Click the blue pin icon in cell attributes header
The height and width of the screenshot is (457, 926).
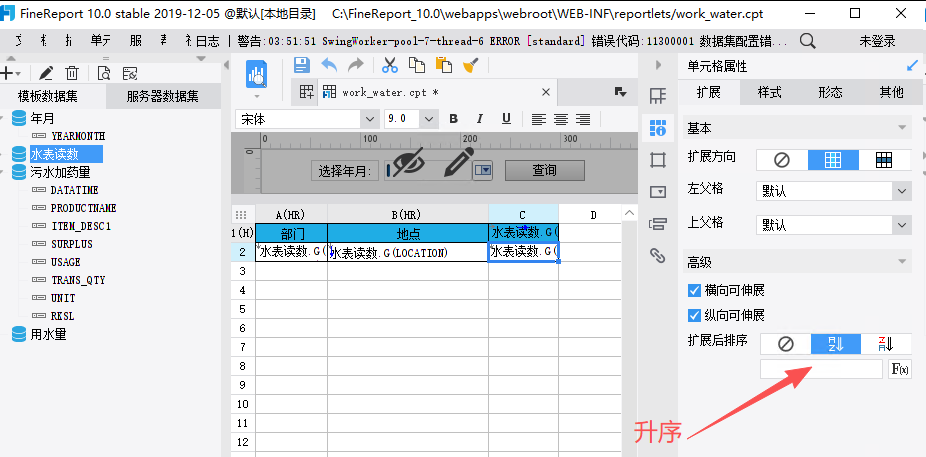912,66
